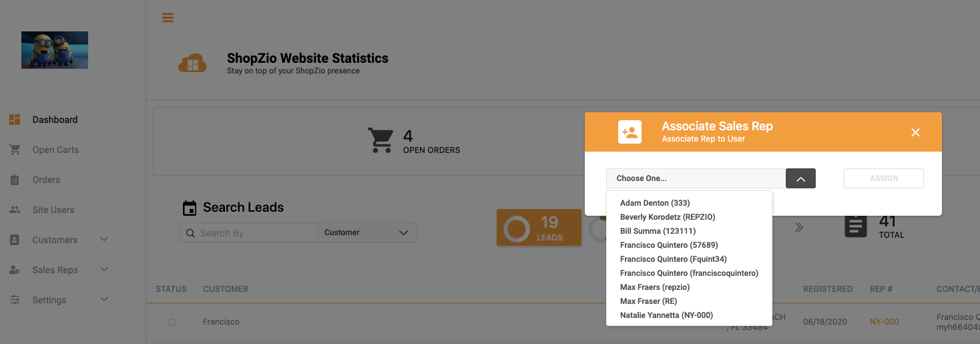980x344 pixels.
Task: Click the double-chevron next arrow icon
Action: (x=798, y=227)
